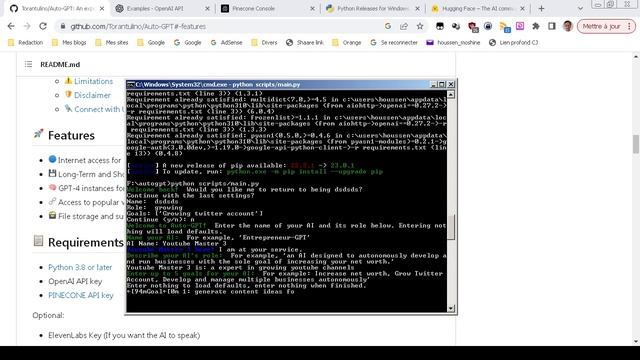Open the tab search dropdown

click(x=580, y=8)
